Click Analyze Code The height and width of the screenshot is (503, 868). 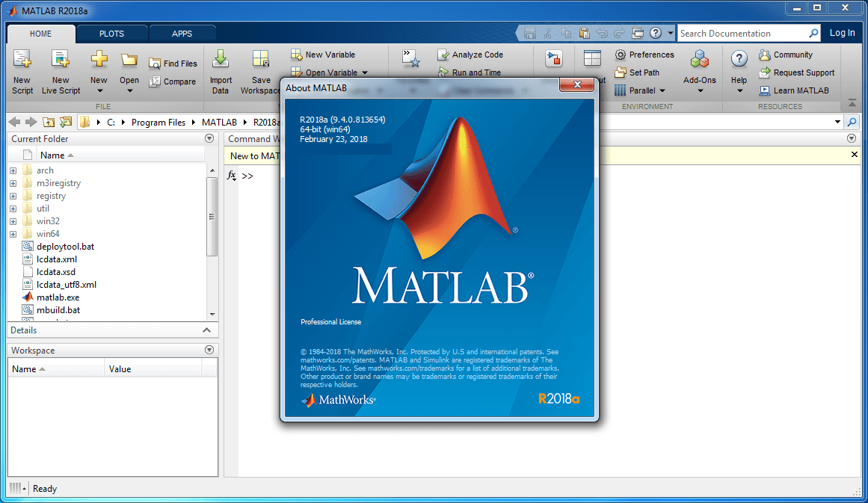(470, 55)
